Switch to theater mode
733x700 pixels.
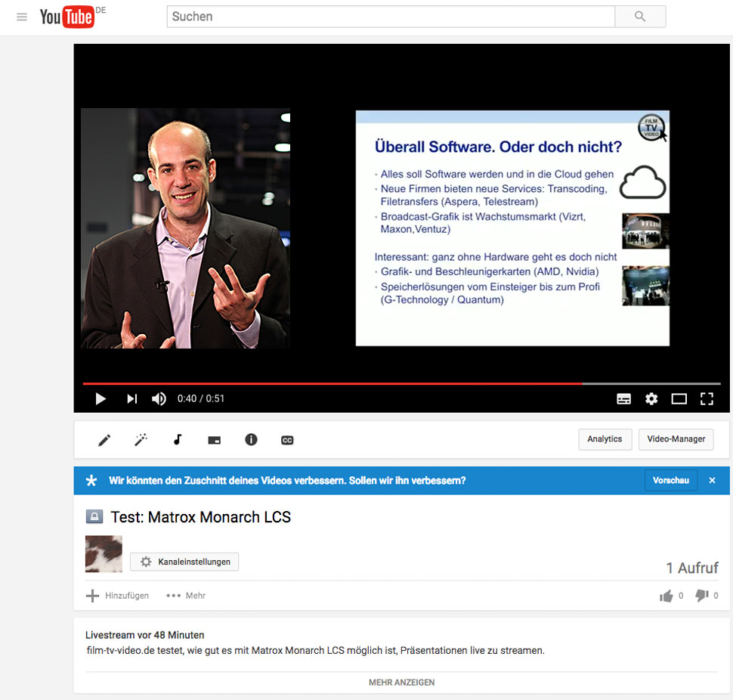pos(679,399)
